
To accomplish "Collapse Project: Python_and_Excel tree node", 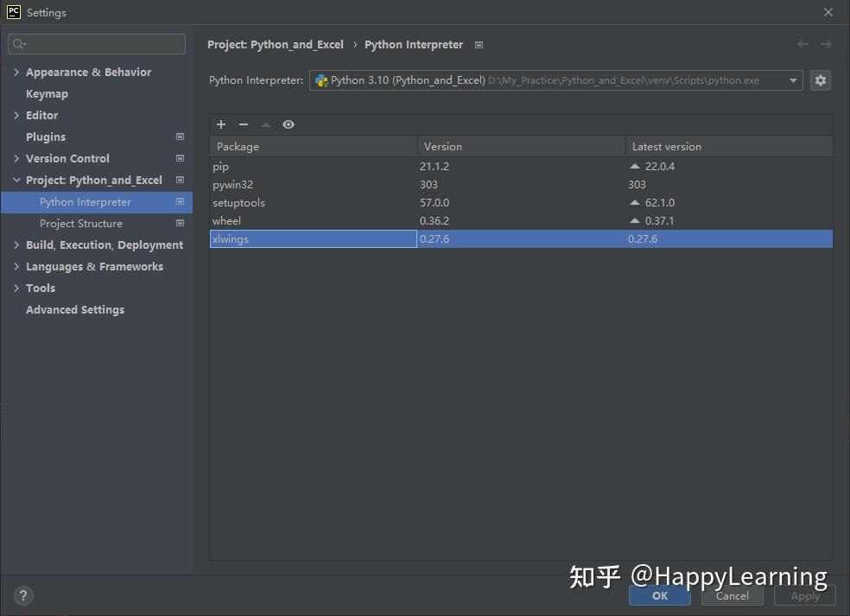I will click(16, 180).
